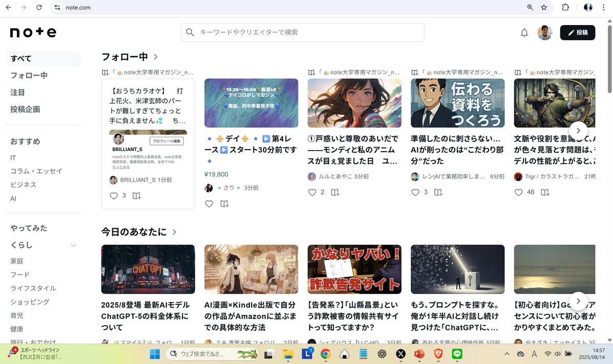Open the browser zoom magnifier in the address bar

[530, 8]
